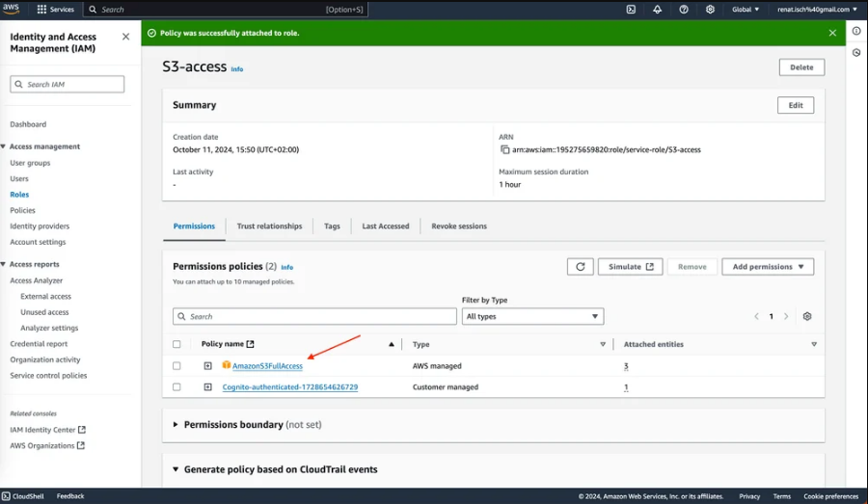This screenshot has width=868, height=504.
Task: Click the Simulate button
Action: (x=630, y=267)
